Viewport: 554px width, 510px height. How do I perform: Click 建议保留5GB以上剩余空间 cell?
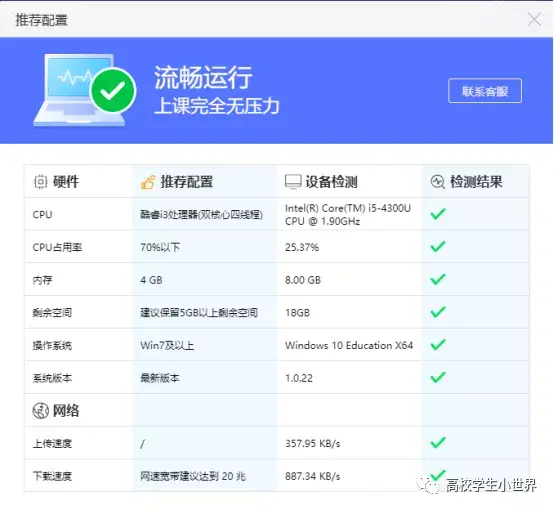pyautogui.click(x=199, y=312)
